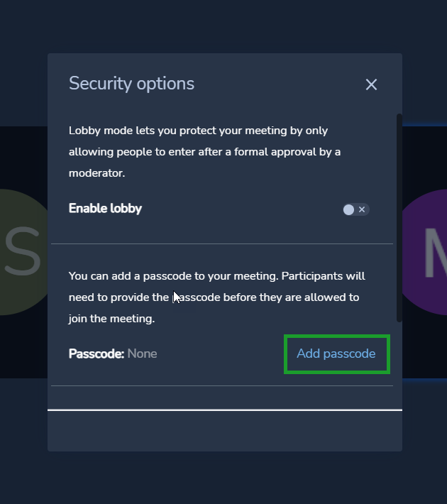Click the dimmed backdrop below the dialog
447x504 pixels.
click(223, 478)
